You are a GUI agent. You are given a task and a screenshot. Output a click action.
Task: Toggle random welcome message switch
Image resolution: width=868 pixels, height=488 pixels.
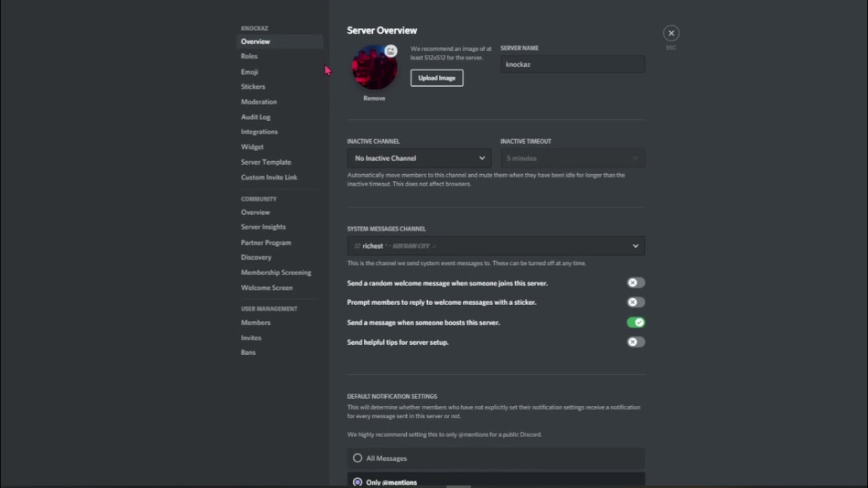[635, 283]
